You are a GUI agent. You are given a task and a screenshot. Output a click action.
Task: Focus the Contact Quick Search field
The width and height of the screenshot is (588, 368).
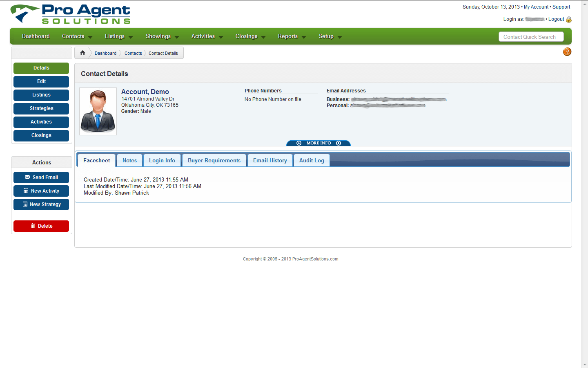(x=531, y=37)
